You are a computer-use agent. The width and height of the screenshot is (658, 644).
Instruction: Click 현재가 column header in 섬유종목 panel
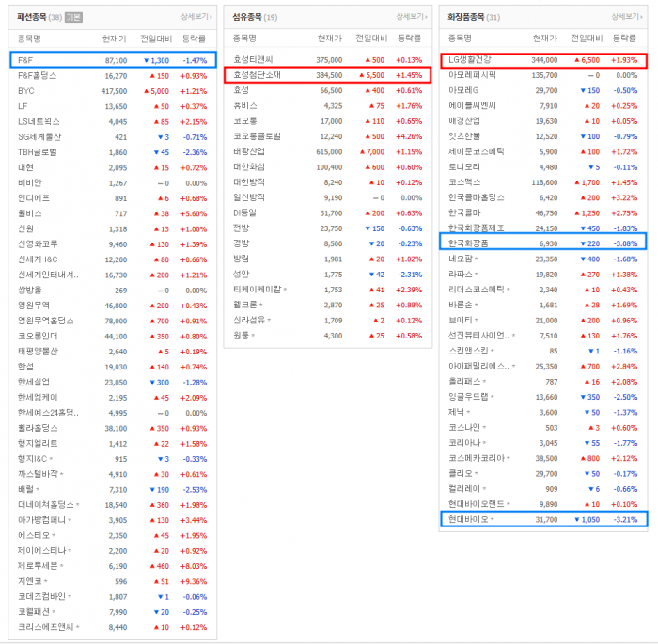click(330, 39)
